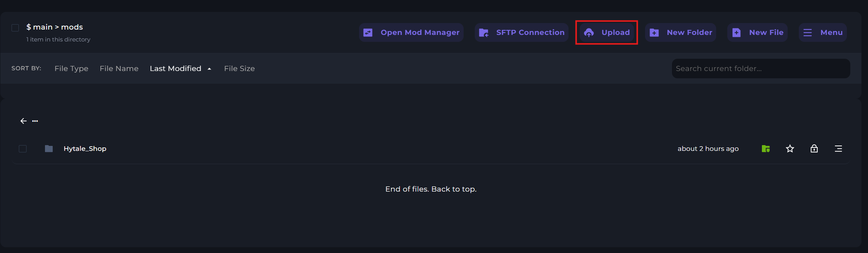Click the green folder icon on Hytale_Shop

coord(765,149)
